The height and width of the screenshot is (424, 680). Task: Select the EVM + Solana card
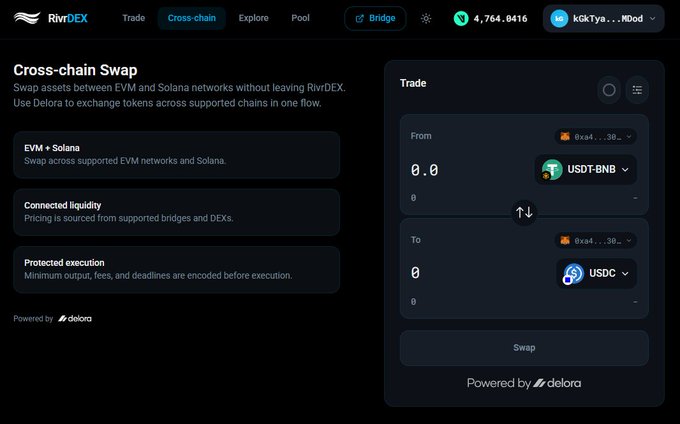pyautogui.click(x=177, y=155)
